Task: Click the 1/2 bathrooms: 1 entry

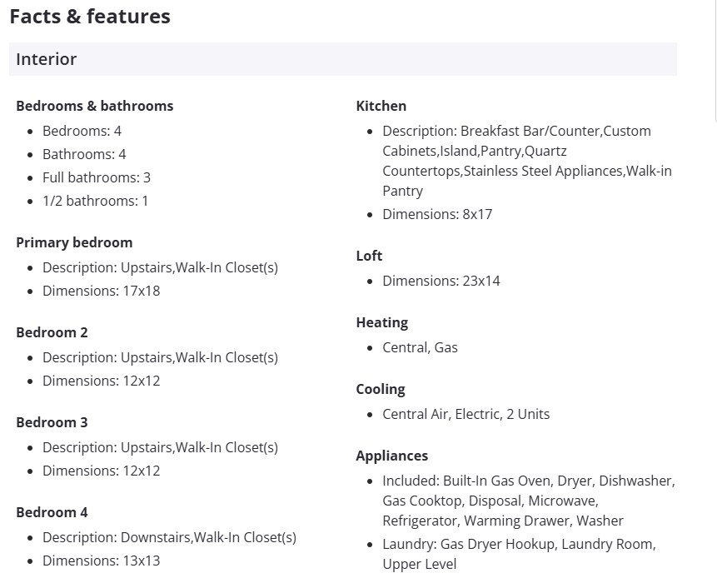Action: click(x=95, y=201)
